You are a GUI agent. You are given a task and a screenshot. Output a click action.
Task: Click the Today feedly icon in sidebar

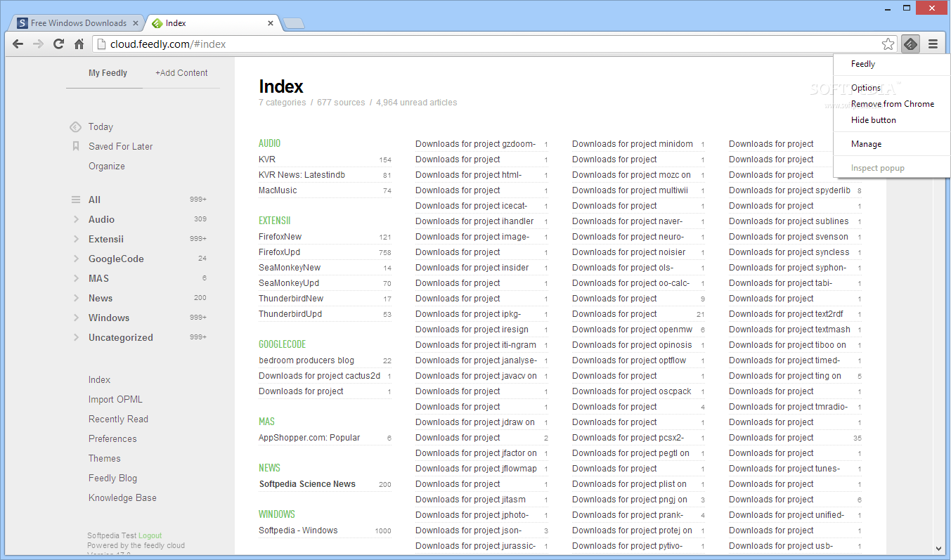point(75,127)
